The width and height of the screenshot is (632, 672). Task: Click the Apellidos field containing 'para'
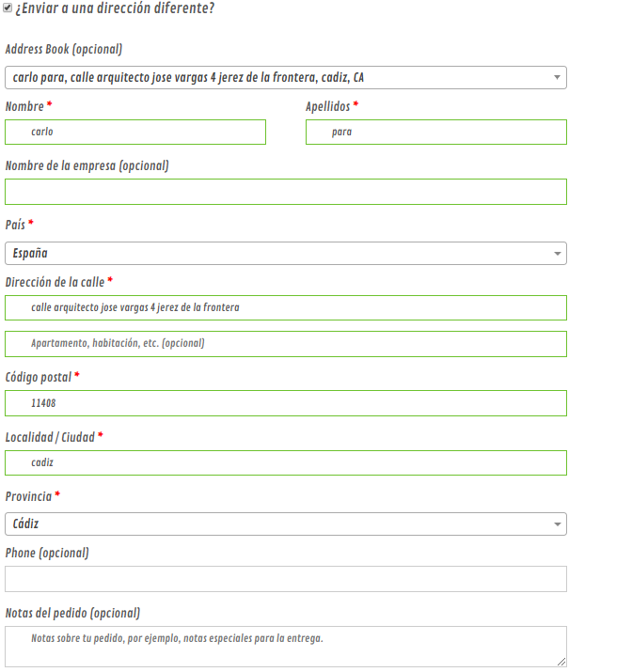coord(436,132)
